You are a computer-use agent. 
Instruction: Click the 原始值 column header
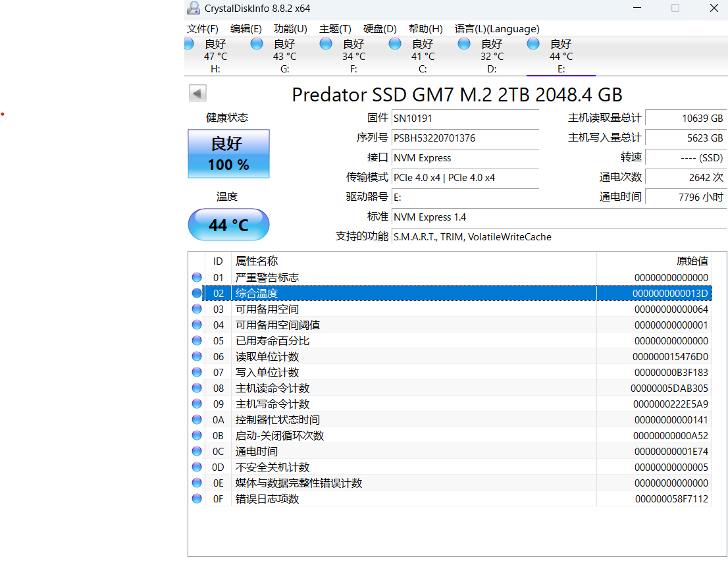pyautogui.click(x=654, y=261)
